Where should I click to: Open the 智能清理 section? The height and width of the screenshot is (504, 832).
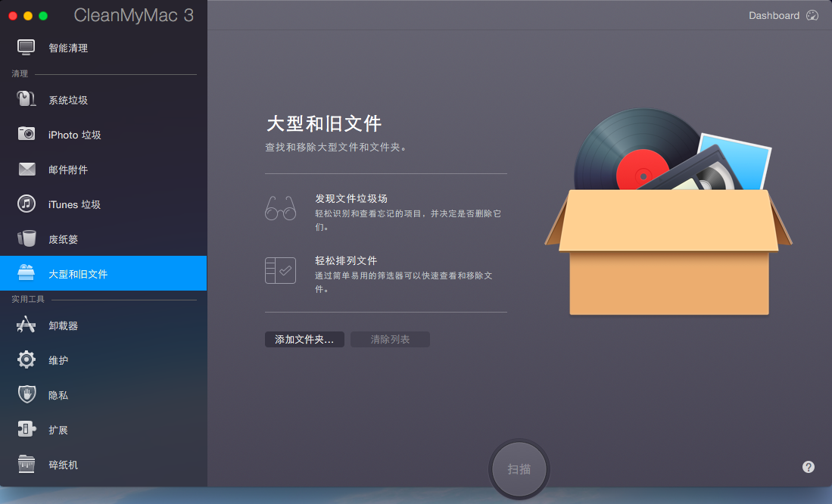tap(104, 48)
